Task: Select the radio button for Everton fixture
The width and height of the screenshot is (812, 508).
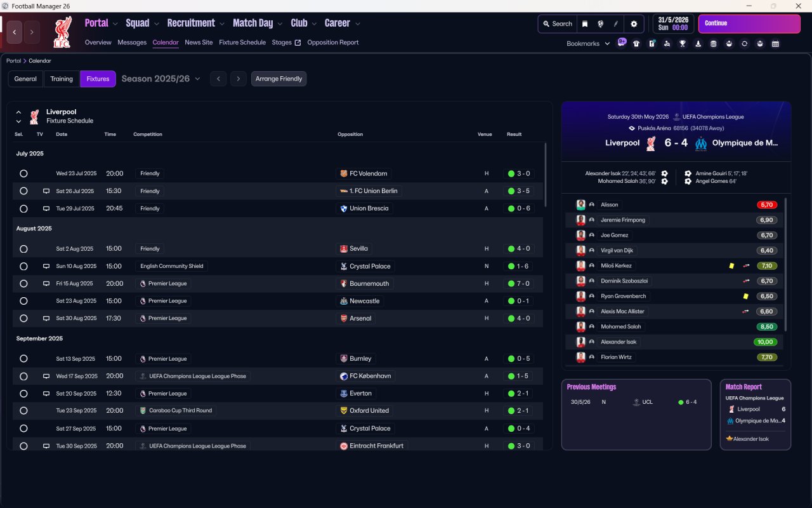Action: coord(23,394)
